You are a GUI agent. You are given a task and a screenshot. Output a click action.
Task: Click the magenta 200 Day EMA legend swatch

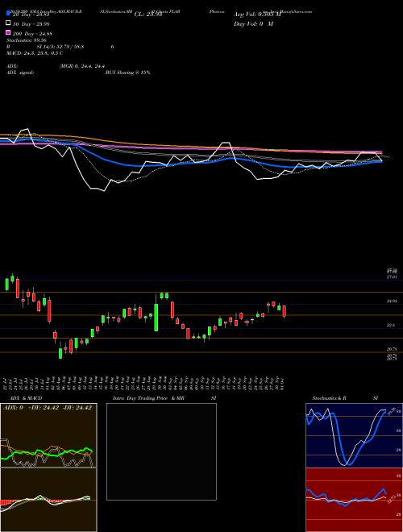(8, 32)
